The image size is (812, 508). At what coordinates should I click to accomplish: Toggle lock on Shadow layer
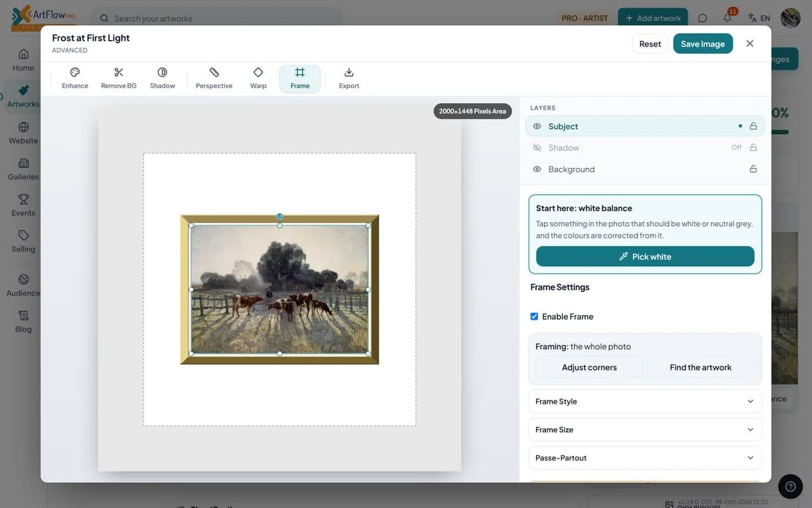point(753,148)
